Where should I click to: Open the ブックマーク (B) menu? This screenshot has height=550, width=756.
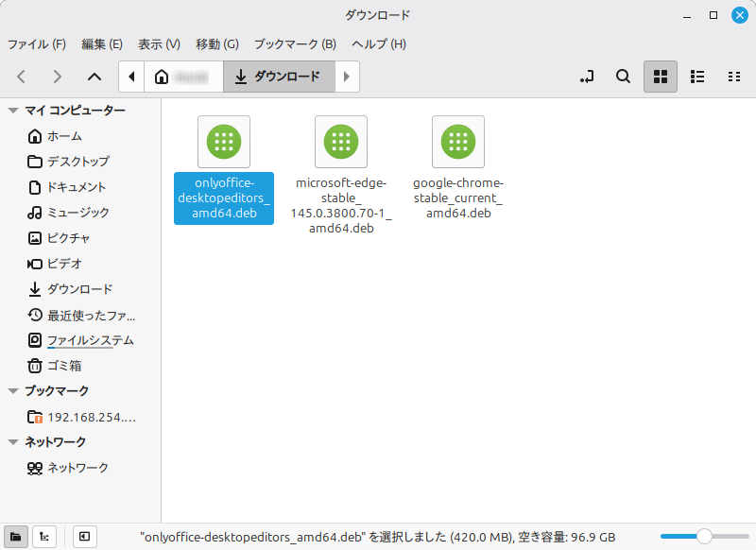tap(295, 44)
